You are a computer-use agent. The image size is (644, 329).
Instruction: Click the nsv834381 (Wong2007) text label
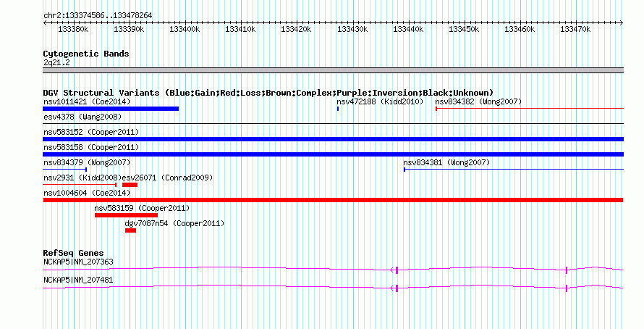tap(447, 162)
